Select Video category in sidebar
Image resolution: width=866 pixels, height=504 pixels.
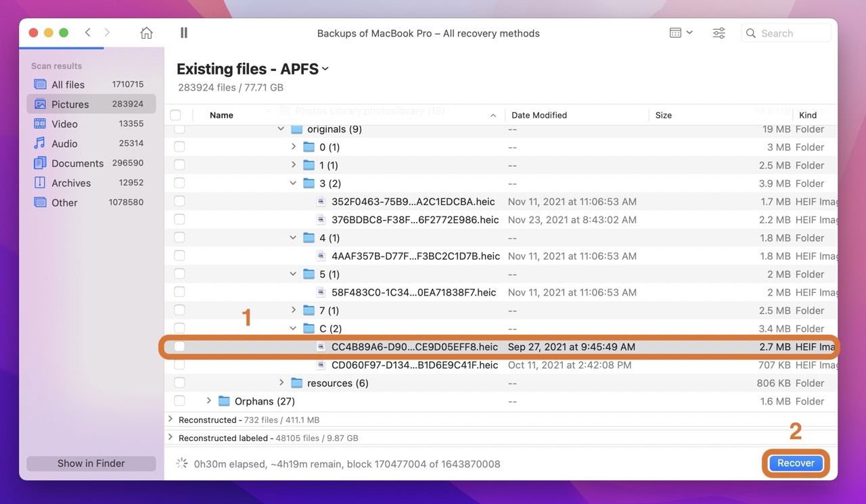(91, 124)
